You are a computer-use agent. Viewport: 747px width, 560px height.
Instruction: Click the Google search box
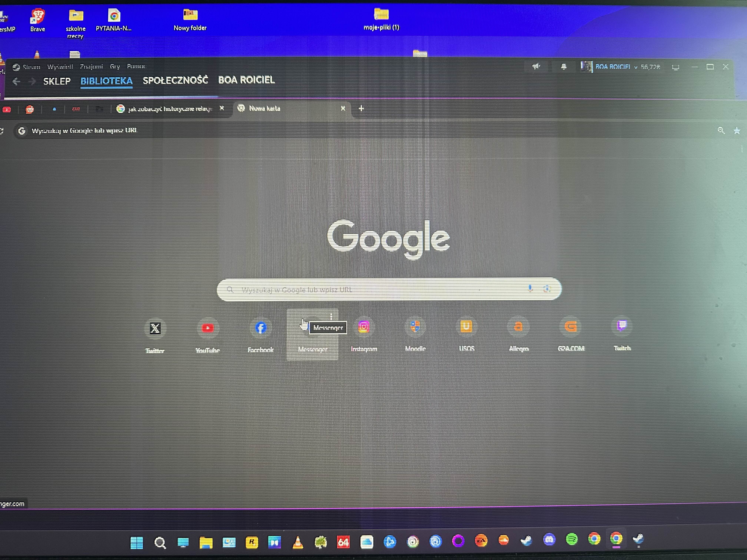(x=371, y=289)
